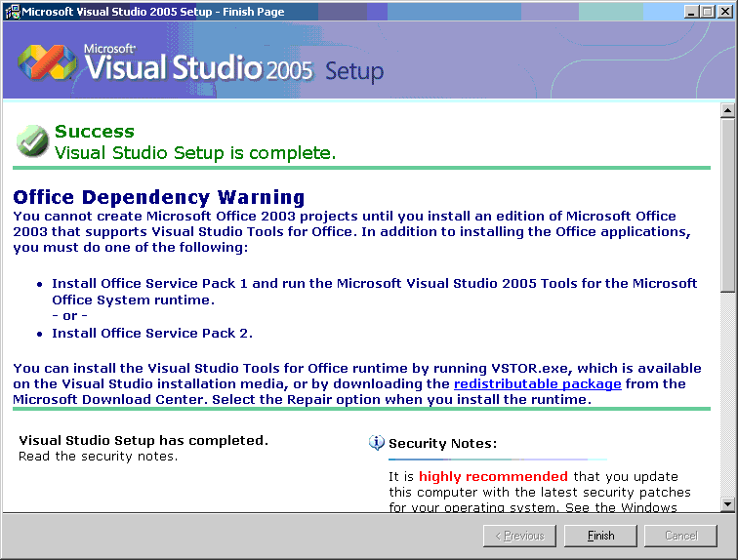The height and width of the screenshot is (560, 738).
Task: Minimize the setup window
Action: [691, 12]
